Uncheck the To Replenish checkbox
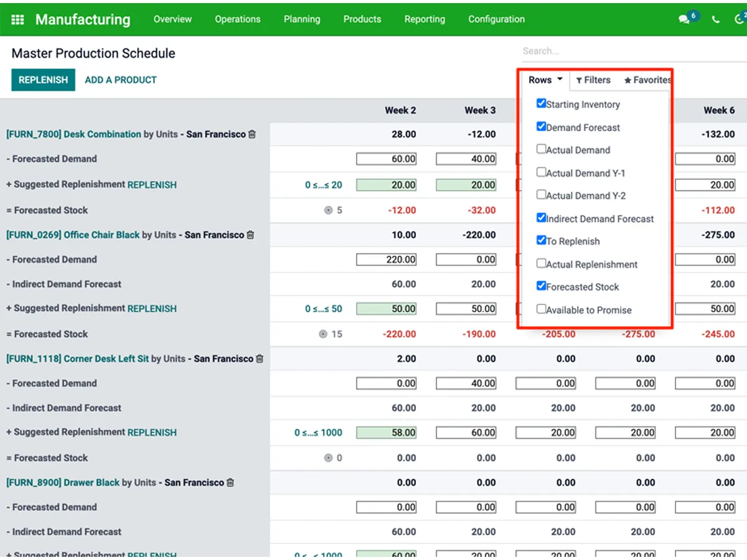 541,240
